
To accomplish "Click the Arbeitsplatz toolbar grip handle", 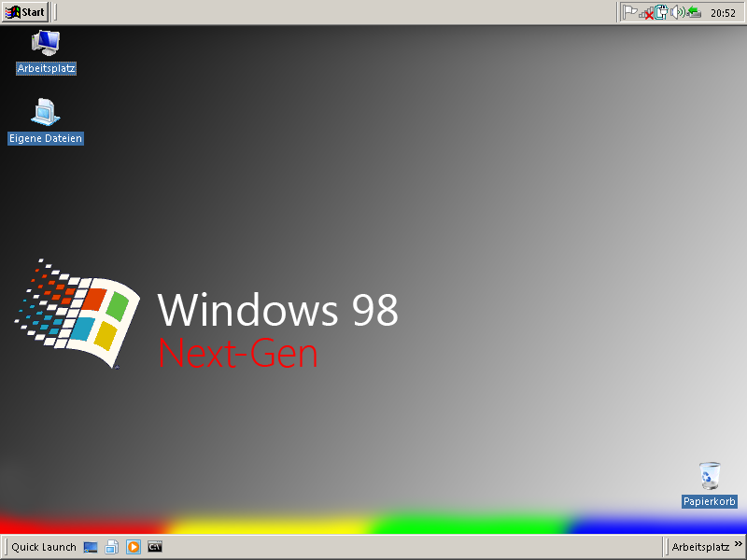I will pos(666,547).
